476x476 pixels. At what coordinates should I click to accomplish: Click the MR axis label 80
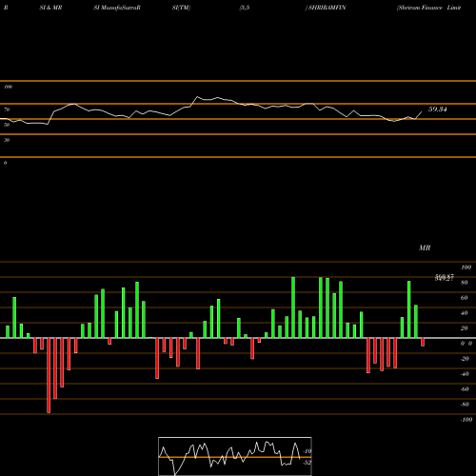(464, 283)
